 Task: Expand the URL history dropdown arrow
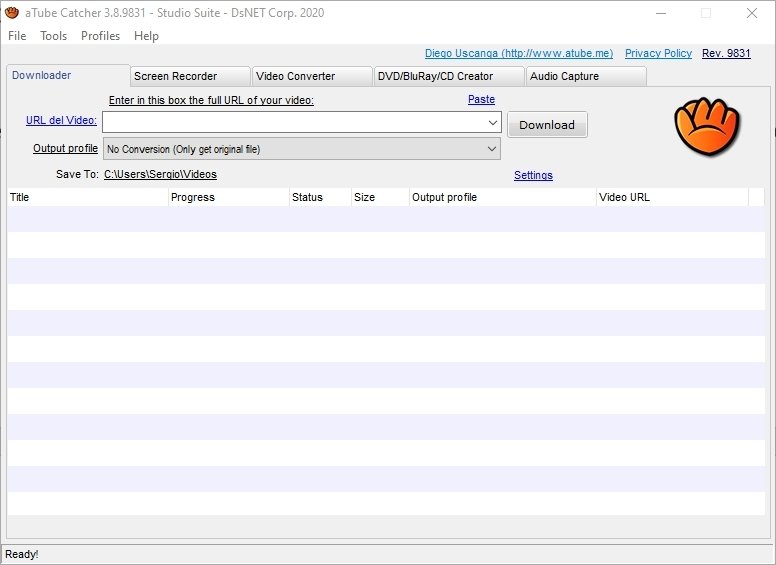492,122
